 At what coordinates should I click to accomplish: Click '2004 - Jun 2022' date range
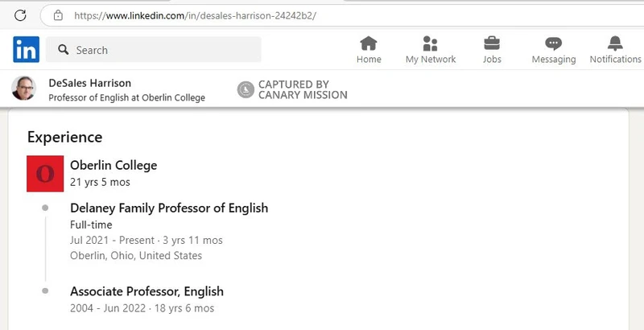pyautogui.click(x=108, y=308)
